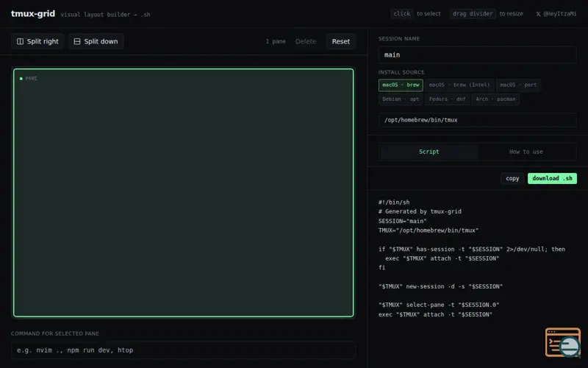Select macOS · brew install source
The image size is (588, 368).
click(401, 85)
